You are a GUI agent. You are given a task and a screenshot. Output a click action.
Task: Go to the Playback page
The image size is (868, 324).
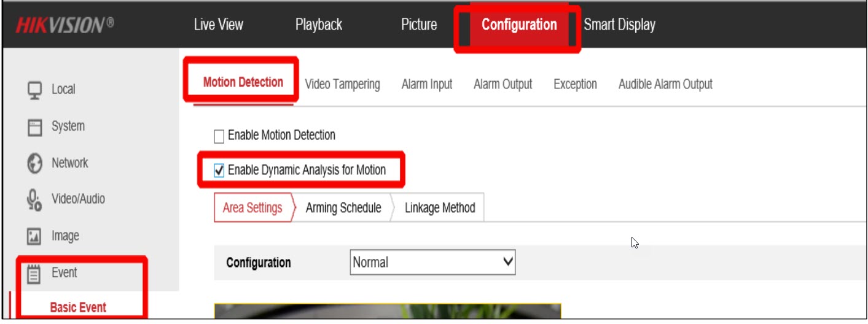(318, 25)
